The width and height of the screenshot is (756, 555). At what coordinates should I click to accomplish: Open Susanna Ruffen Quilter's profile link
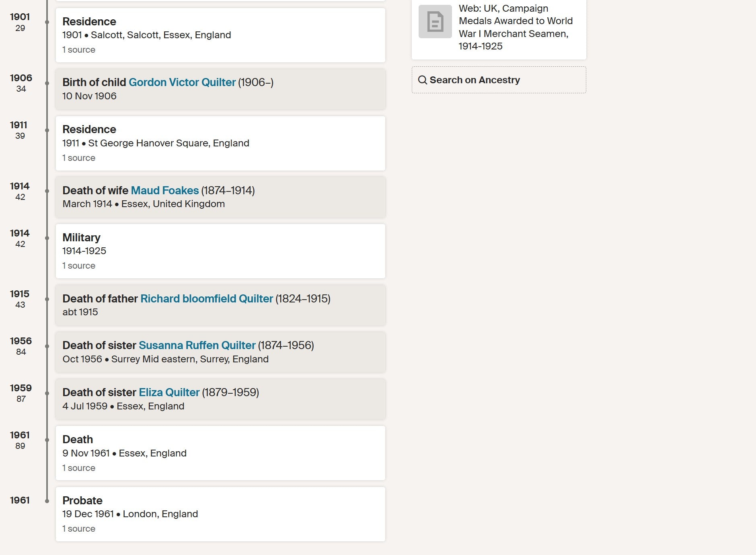[197, 345]
